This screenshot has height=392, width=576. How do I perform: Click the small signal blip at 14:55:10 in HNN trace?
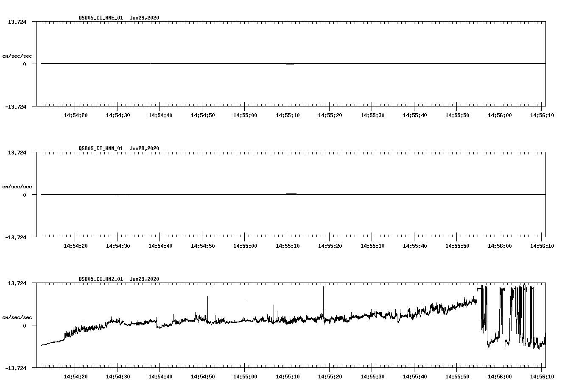(x=291, y=194)
